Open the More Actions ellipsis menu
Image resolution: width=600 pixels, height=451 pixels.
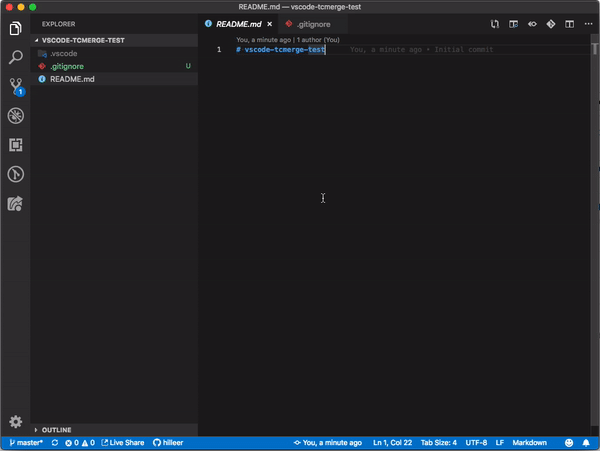coord(589,24)
